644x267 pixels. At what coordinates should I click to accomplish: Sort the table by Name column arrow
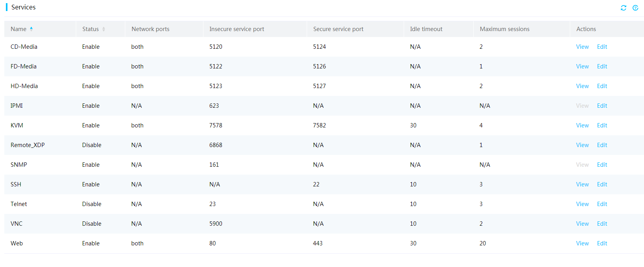(x=31, y=29)
